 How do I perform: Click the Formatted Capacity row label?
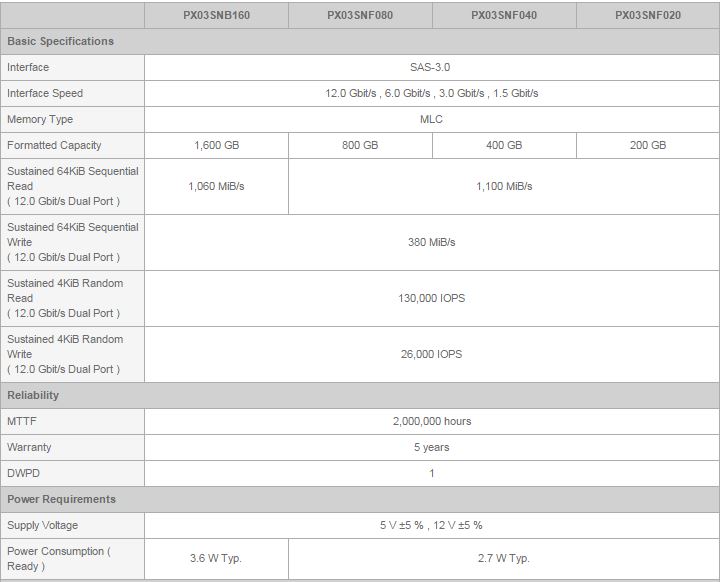click(54, 145)
